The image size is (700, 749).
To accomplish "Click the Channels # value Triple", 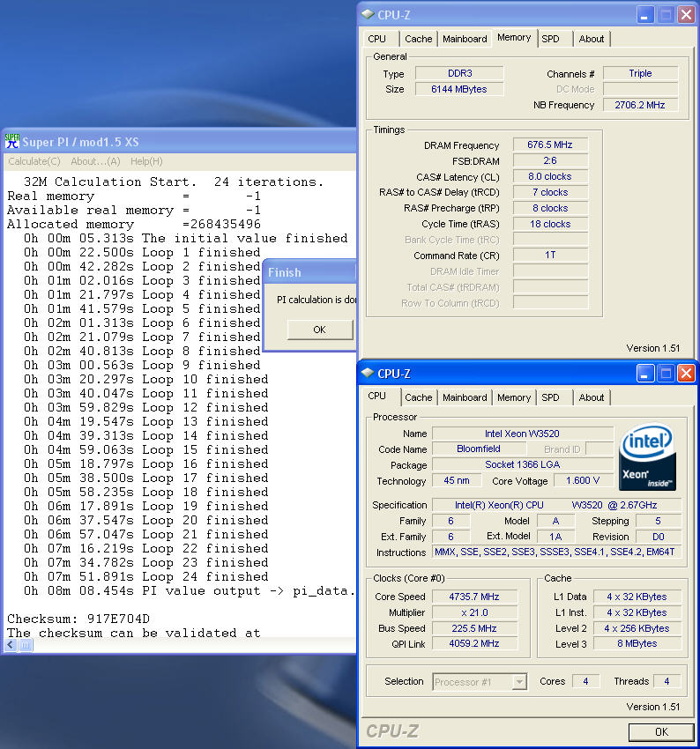I will click(x=640, y=73).
